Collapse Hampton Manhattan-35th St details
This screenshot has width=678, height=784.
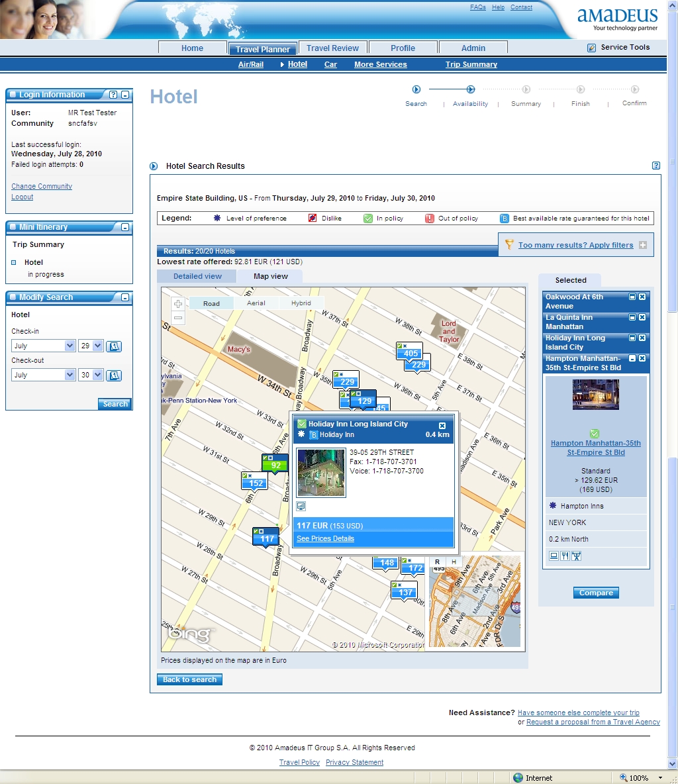tap(632, 358)
